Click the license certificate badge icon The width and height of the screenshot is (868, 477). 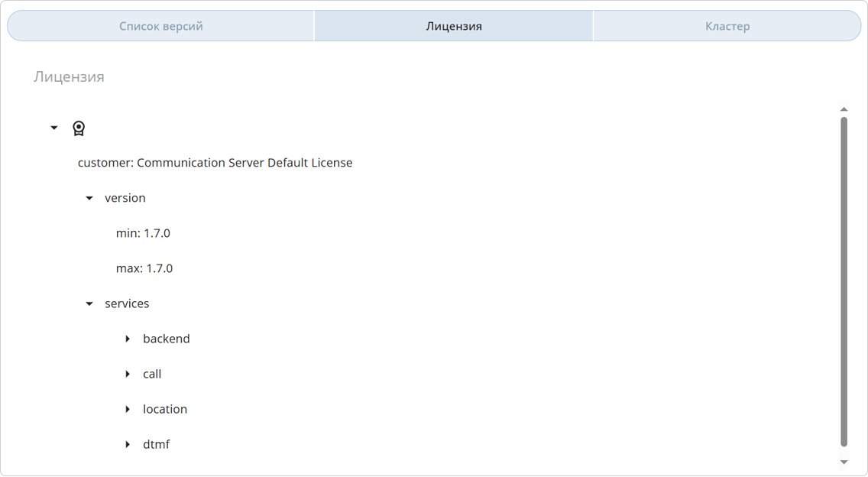pyautogui.click(x=79, y=128)
